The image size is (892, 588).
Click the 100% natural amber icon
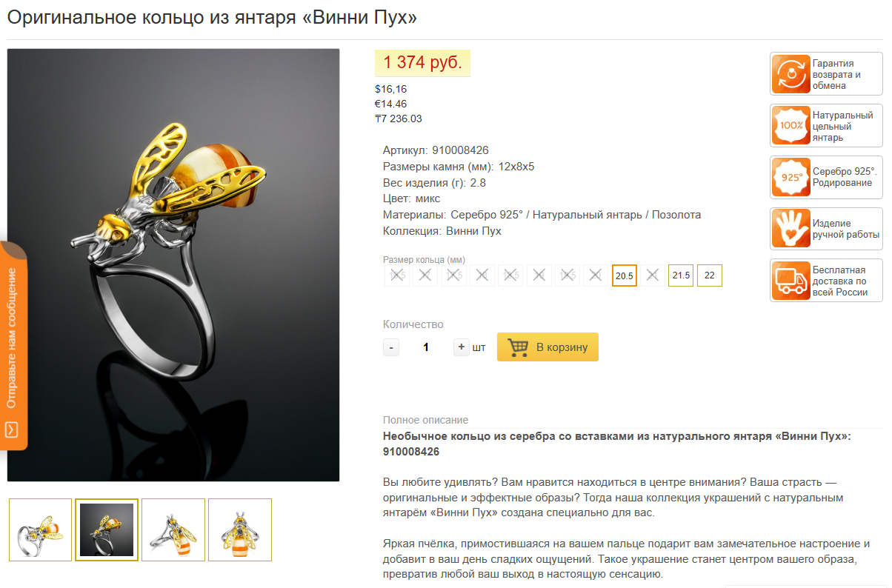(x=791, y=126)
